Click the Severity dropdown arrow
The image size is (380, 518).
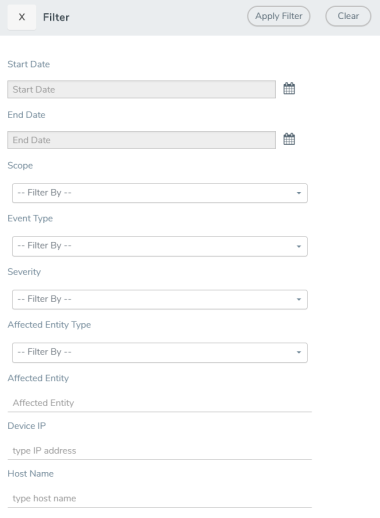299,299
